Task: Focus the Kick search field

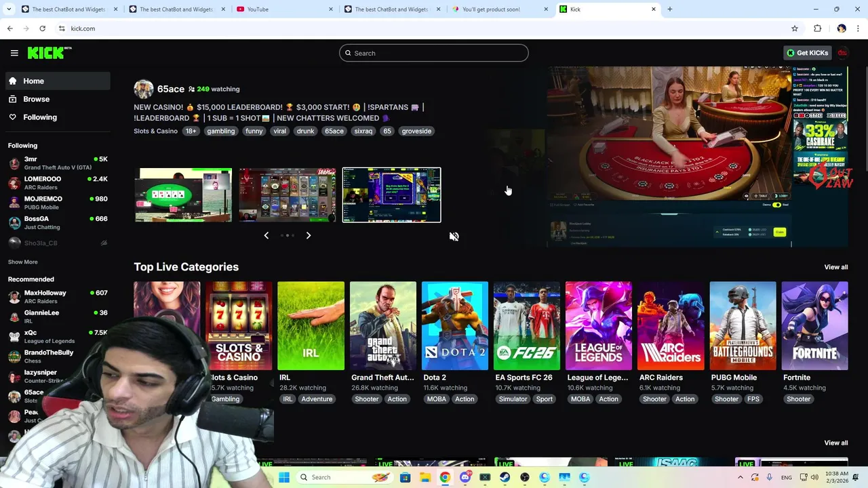Action: pos(434,53)
